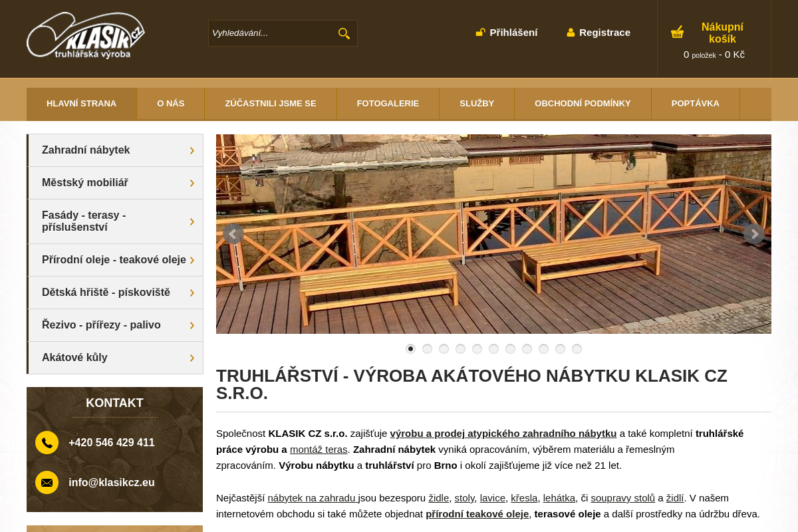Click info@klasikcz.eu email address
Viewport: 798px width, 532px height.
tap(112, 483)
